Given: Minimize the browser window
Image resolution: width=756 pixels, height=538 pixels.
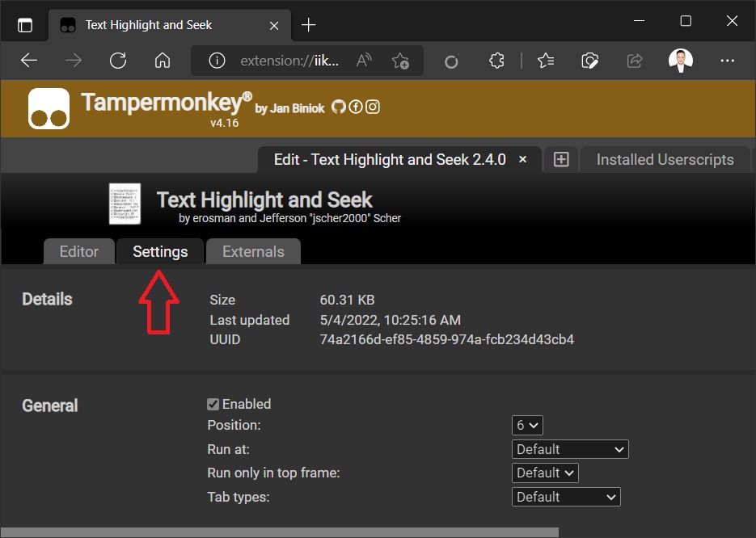Looking at the screenshot, I should pyautogui.click(x=640, y=21).
